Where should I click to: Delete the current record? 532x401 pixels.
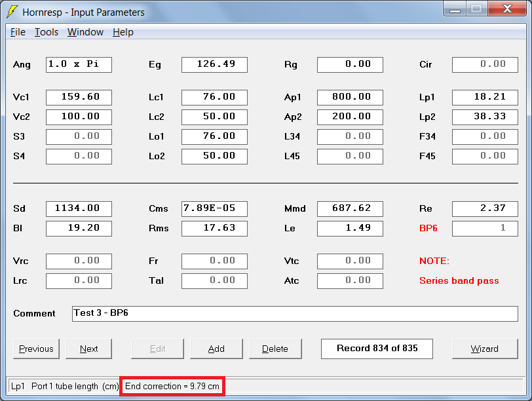click(275, 349)
